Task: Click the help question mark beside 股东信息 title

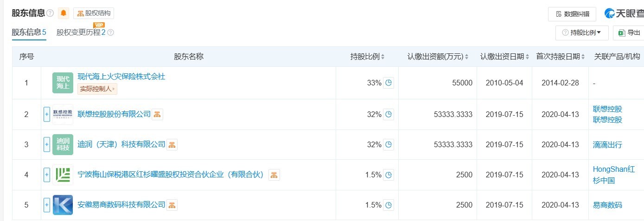Action: click(50, 13)
